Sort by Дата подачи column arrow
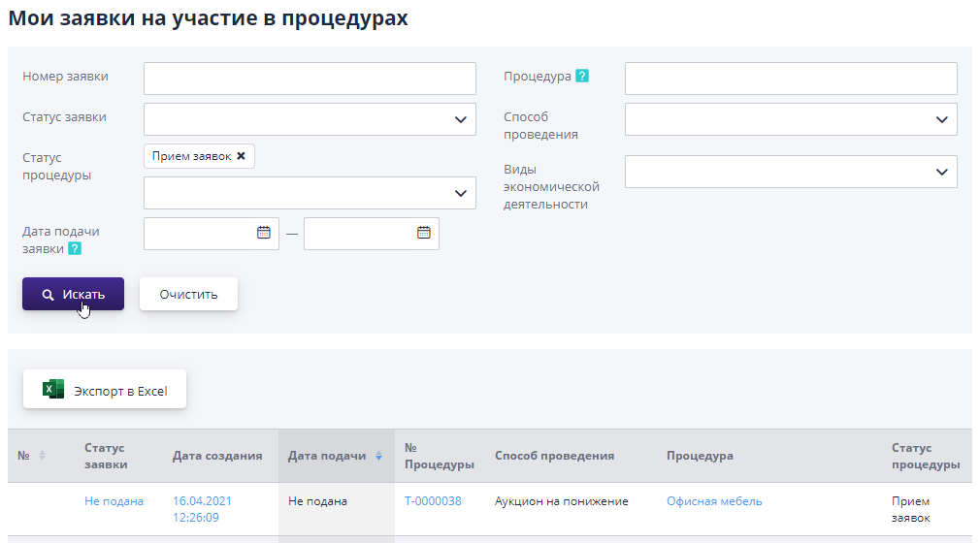The height and width of the screenshot is (543, 980). pyautogui.click(x=378, y=456)
